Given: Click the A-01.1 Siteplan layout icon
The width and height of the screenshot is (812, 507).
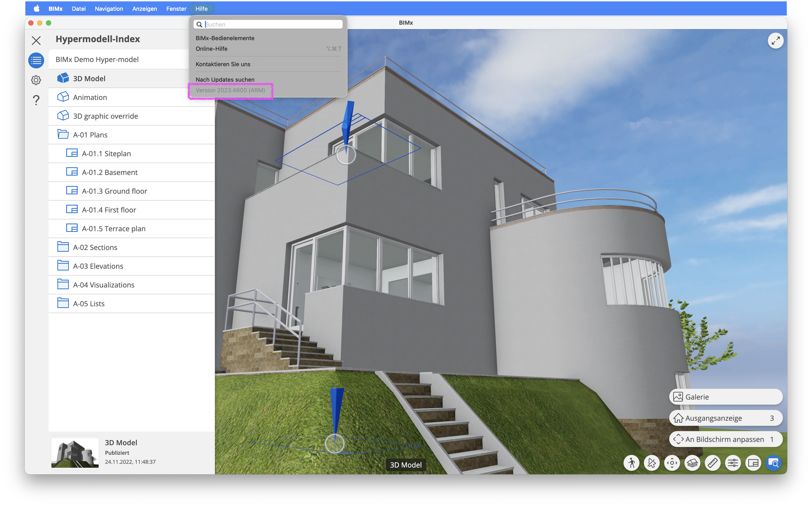Looking at the screenshot, I should pos(72,153).
